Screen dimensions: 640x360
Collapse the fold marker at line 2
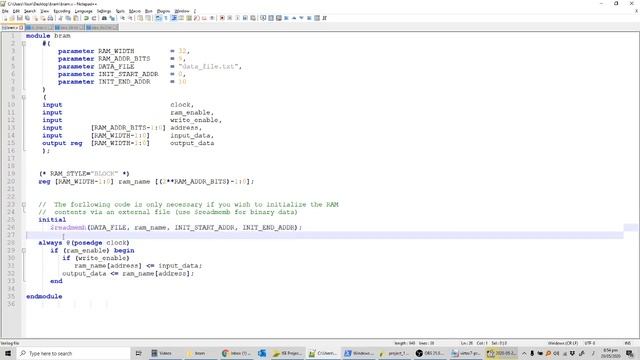(x=24, y=43)
